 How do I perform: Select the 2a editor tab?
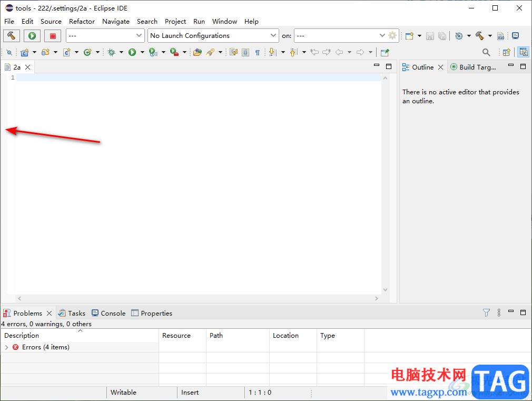tap(17, 67)
